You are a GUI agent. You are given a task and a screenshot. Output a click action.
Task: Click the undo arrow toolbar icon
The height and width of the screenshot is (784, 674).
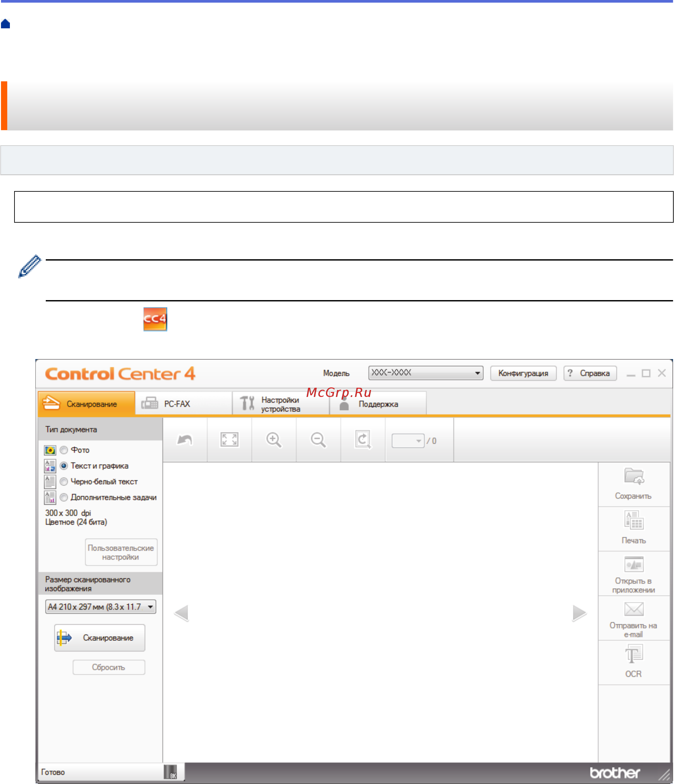pos(185,440)
